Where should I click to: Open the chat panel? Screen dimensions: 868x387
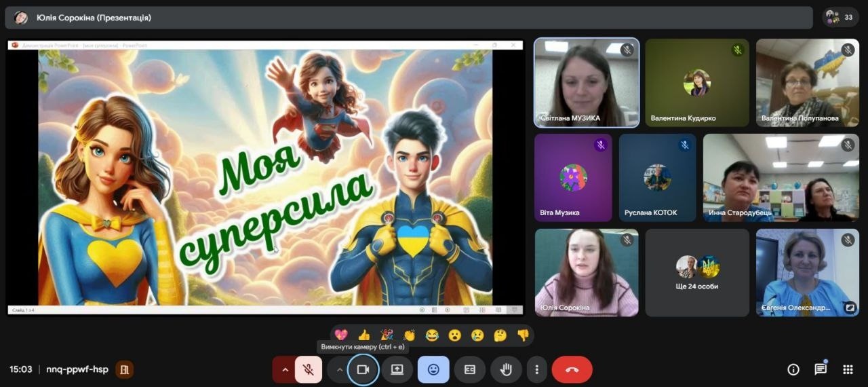tap(821, 369)
